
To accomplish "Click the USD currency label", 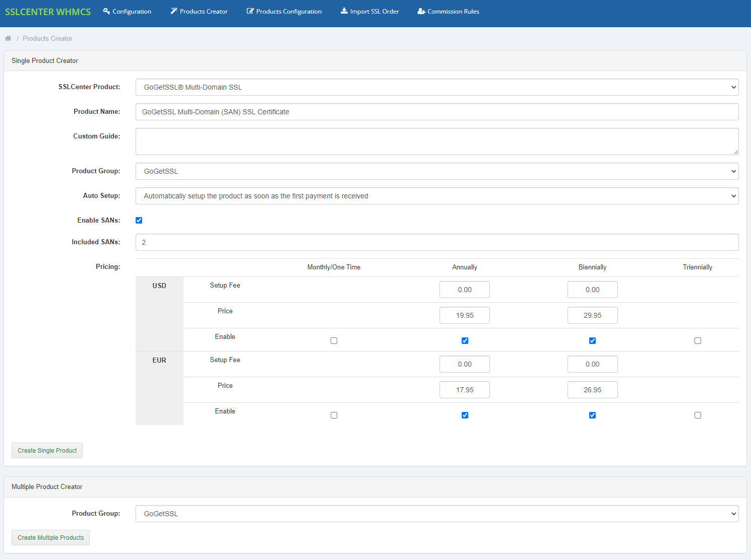I will click(159, 286).
